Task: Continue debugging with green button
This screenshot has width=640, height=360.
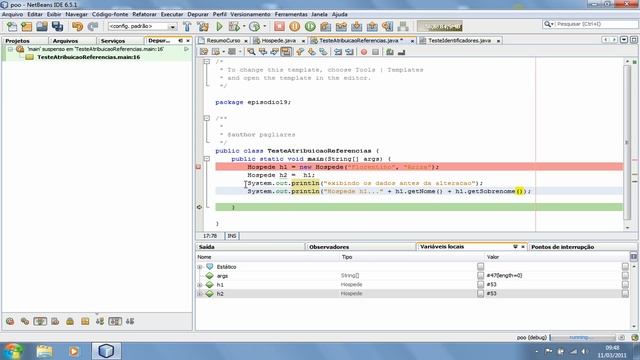Action: point(310,27)
